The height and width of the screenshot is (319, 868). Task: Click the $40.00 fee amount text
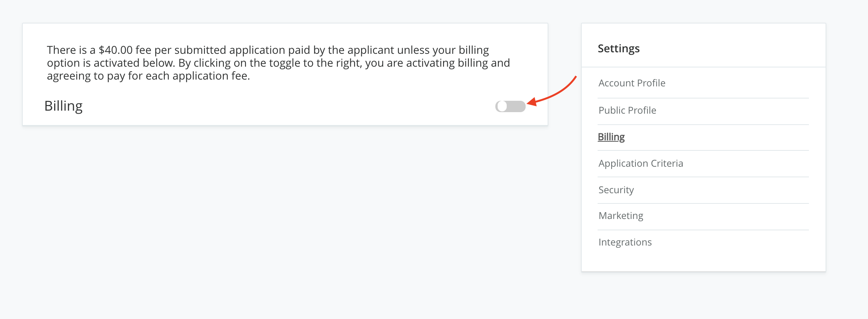116,50
